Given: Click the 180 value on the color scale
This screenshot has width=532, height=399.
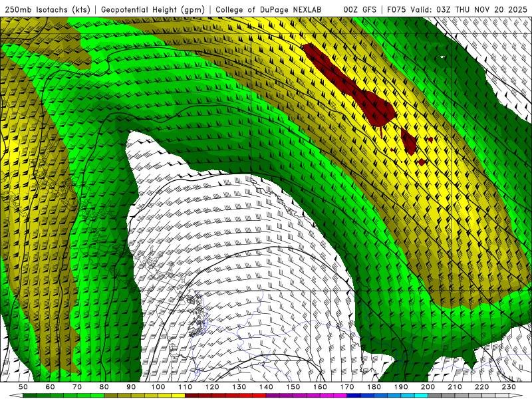Looking at the screenshot, I should coord(374,387).
